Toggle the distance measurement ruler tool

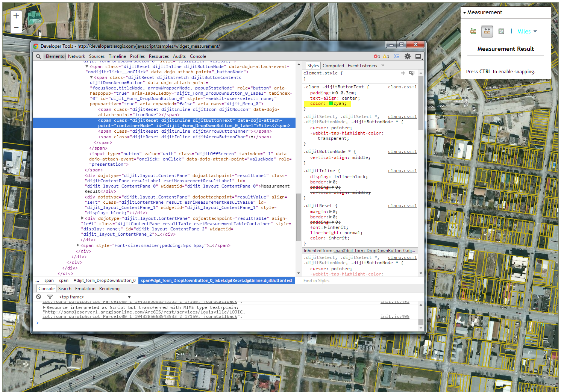click(487, 32)
